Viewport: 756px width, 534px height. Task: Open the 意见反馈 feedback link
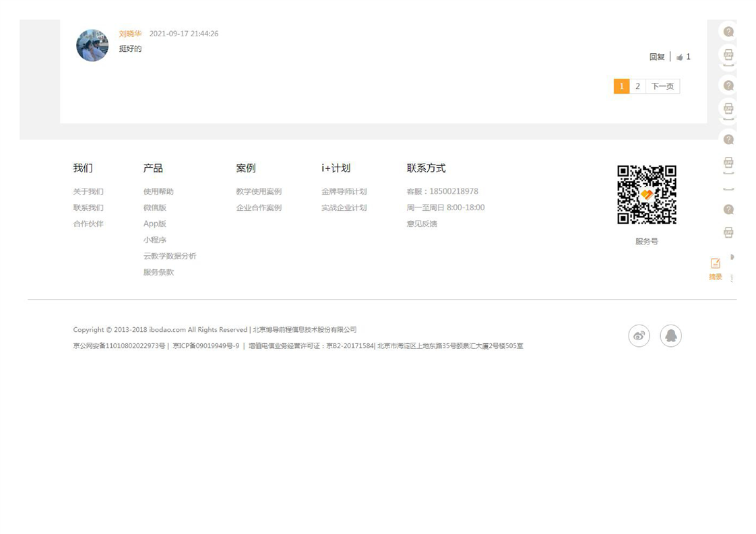(422, 224)
